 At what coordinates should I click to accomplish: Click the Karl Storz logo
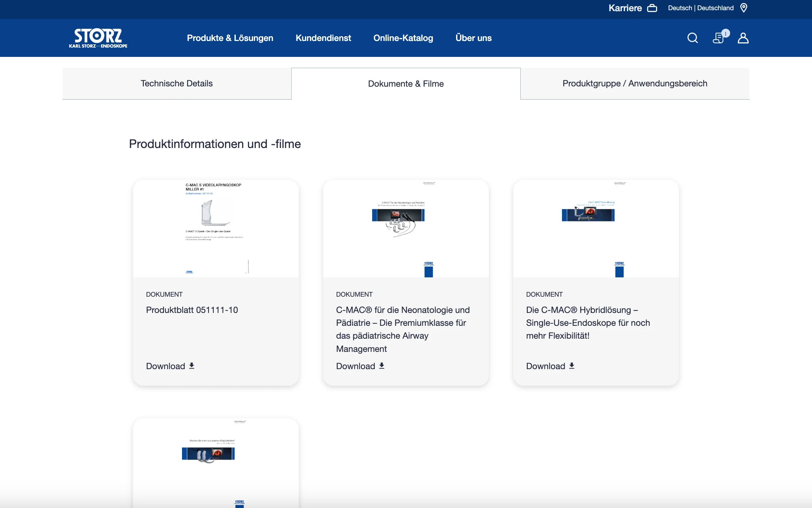tap(98, 38)
